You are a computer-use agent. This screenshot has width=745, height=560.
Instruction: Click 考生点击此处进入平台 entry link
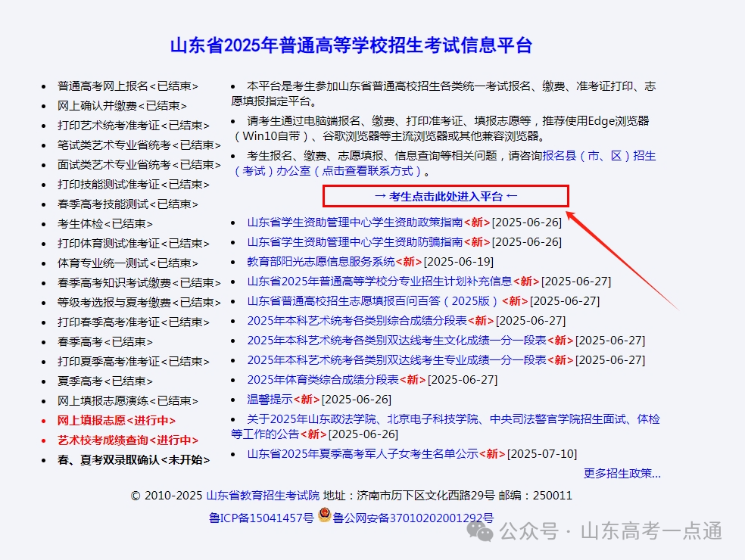click(446, 197)
